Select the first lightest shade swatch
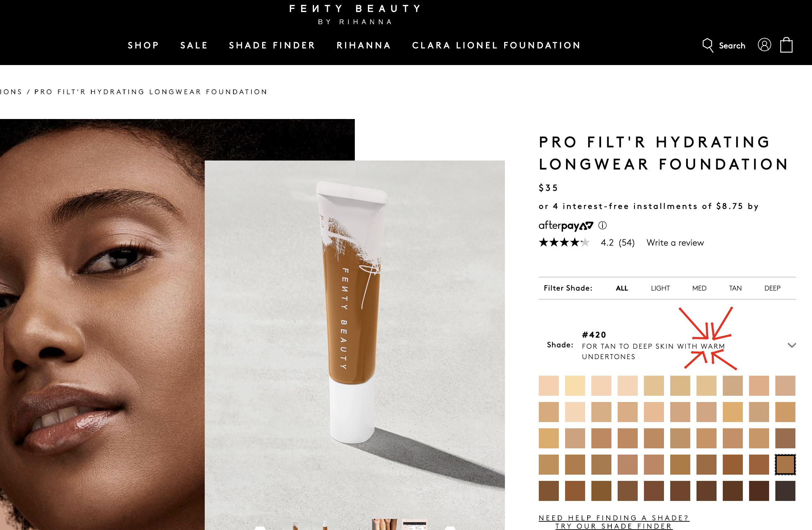Image resolution: width=812 pixels, height=530 pixels. (548, 386)
